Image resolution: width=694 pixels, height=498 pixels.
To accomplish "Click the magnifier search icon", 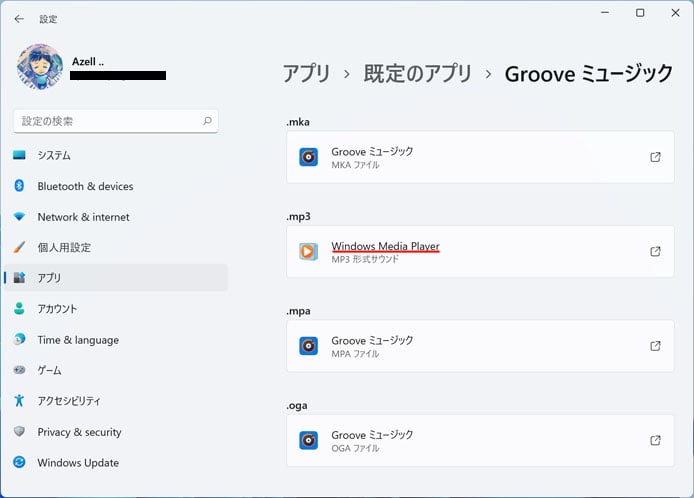I will point(207,121).
